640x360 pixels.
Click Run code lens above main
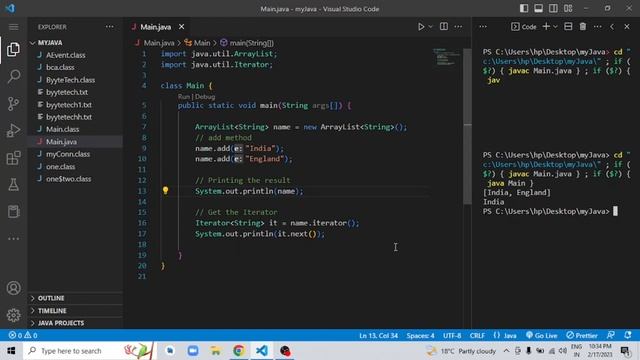point(184,97)
